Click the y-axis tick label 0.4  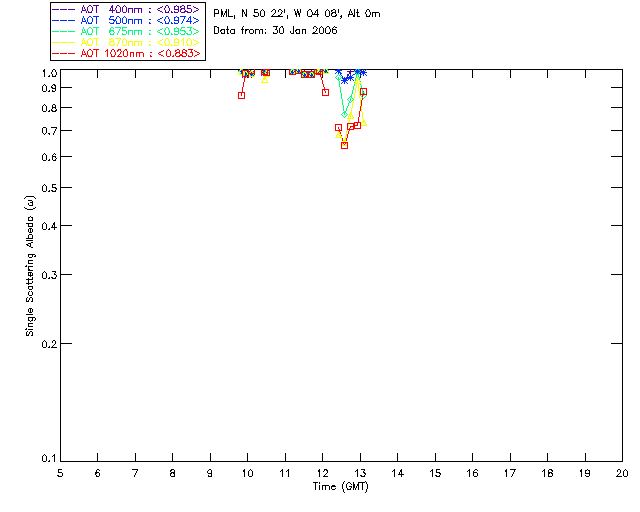click(x=49, y=226)
